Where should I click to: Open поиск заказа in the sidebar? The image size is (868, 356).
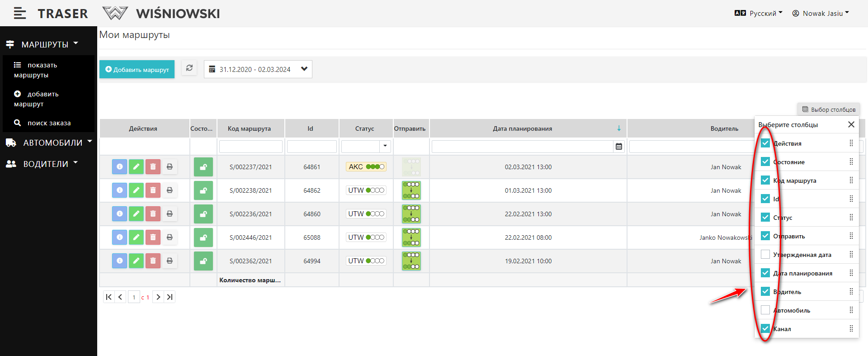[49, 123]
